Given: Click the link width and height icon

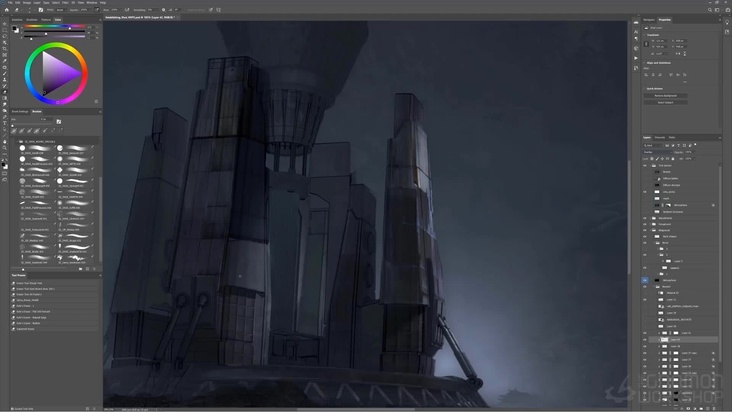Looking at the screenshot, I should 646,44.
